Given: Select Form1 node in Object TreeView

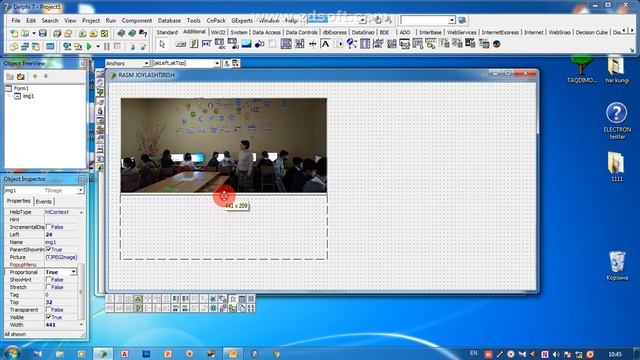Looking at the screenshot, I should [x=21, y=88].
